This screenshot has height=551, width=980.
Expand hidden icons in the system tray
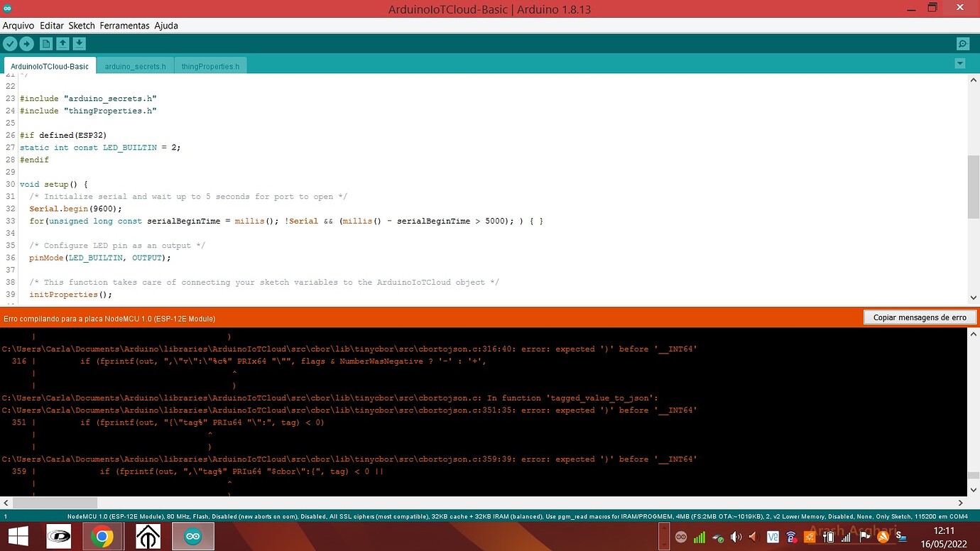664,538
